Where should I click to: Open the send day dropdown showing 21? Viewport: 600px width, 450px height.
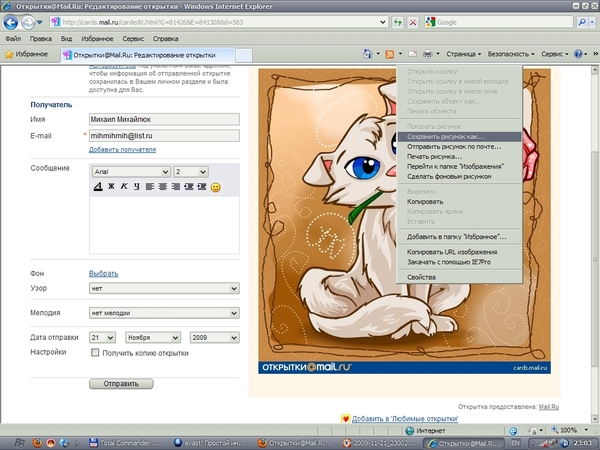(x=102, y=338)
